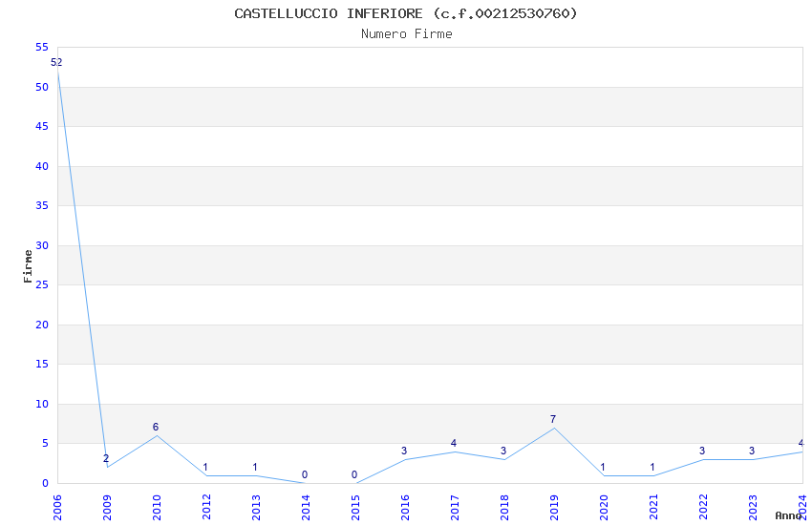
Task: Click the 2014 year label on the x-axis
Action: pos(306,506)
